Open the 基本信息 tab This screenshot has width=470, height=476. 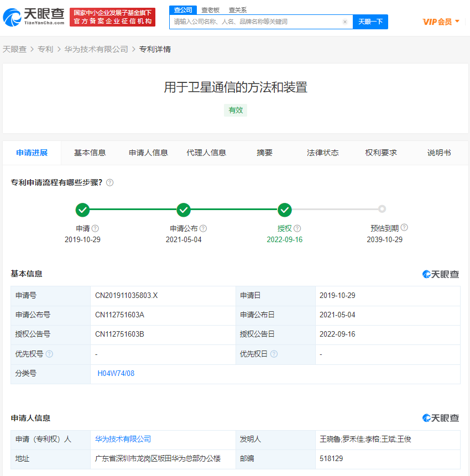90,153
